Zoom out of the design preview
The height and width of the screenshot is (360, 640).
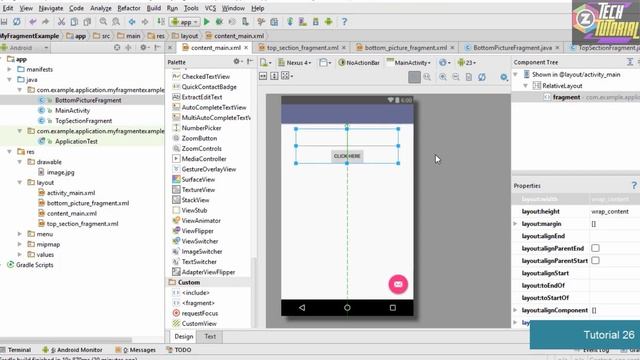(456, 77)
